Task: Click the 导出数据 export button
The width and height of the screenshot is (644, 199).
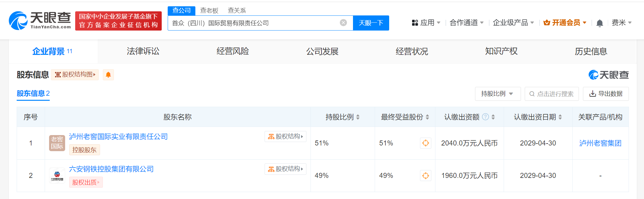Action: [606, 94]
